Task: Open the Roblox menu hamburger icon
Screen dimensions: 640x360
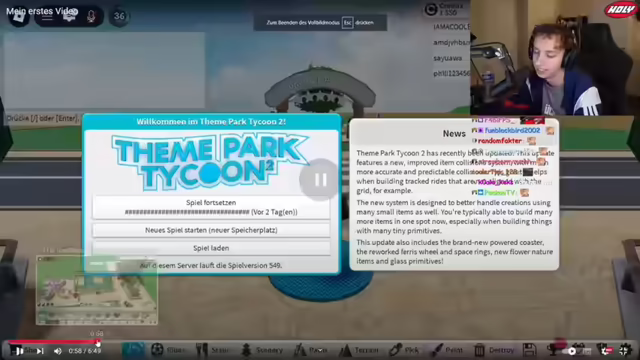Action: 47,17
